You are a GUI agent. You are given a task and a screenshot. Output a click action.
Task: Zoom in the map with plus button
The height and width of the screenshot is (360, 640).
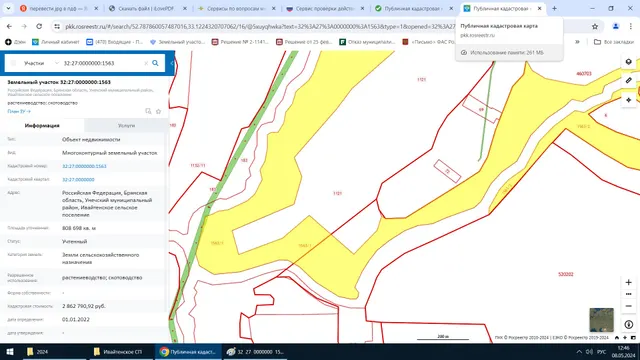629,282
